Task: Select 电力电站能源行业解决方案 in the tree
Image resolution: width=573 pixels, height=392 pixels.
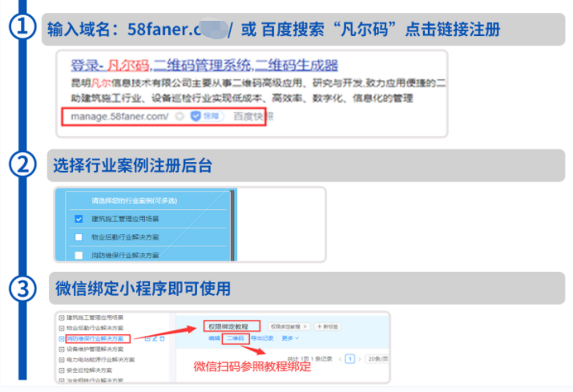Action: [100, 360]
